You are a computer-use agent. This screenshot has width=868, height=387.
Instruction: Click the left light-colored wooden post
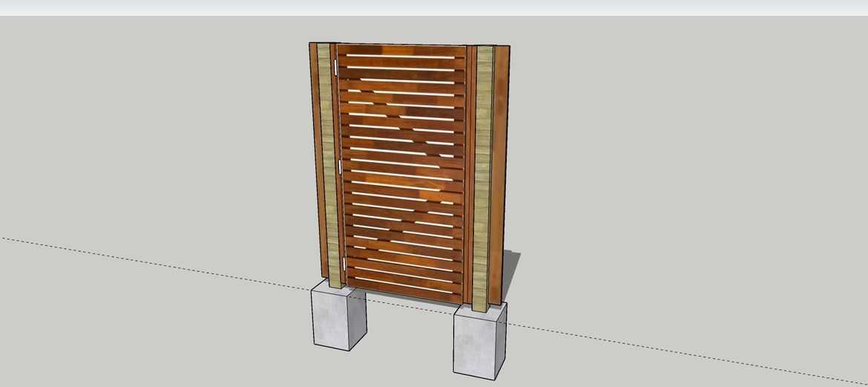click(328, 163)
